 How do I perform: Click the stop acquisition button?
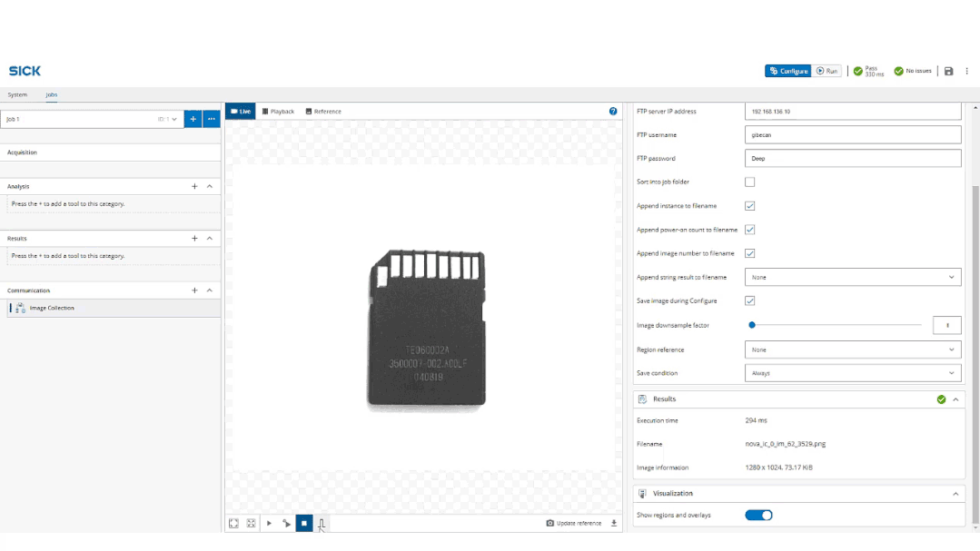point(304,523)
